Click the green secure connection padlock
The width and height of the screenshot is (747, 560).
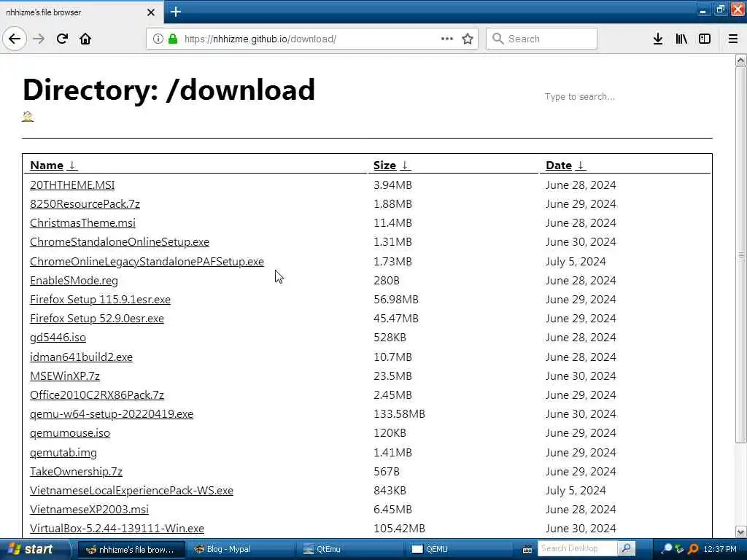pos(173,39)
